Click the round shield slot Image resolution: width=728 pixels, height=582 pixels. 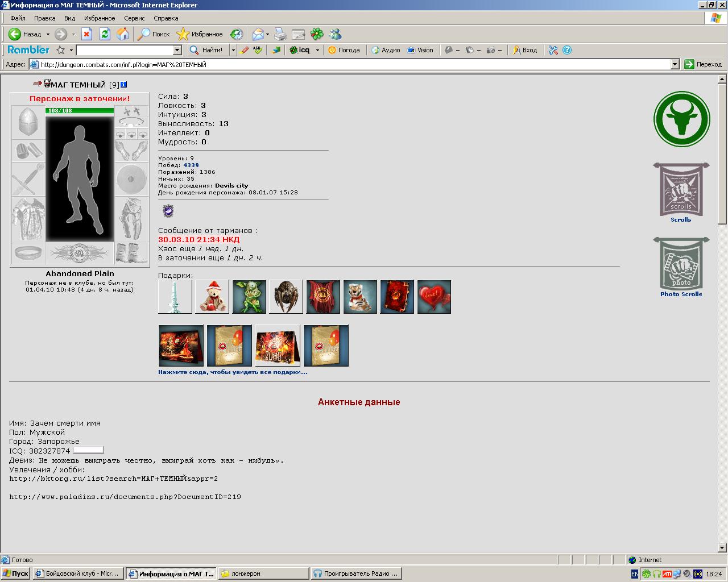click(x=132, y=179)
